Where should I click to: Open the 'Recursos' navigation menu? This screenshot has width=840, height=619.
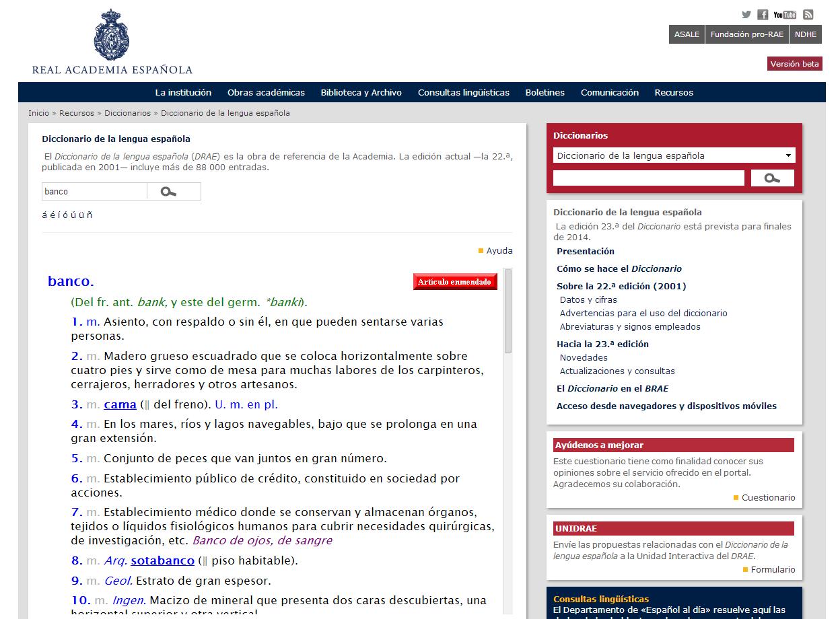click(673, 93)
